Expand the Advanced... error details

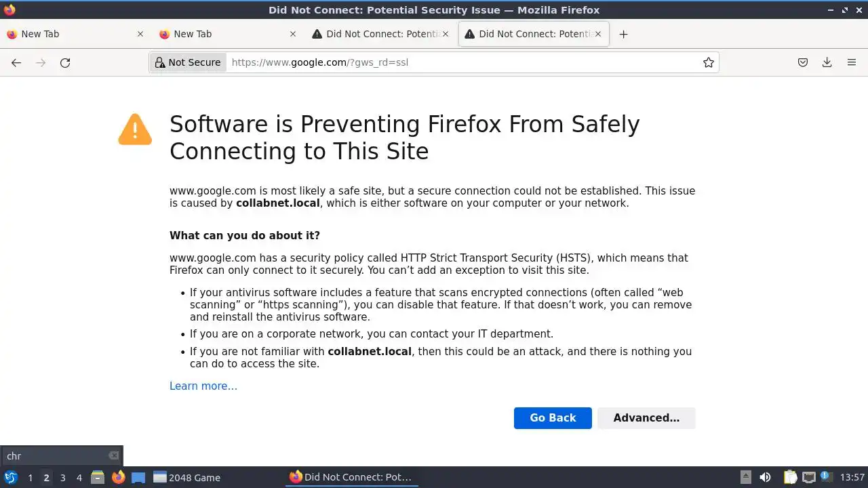click(646, 418)
